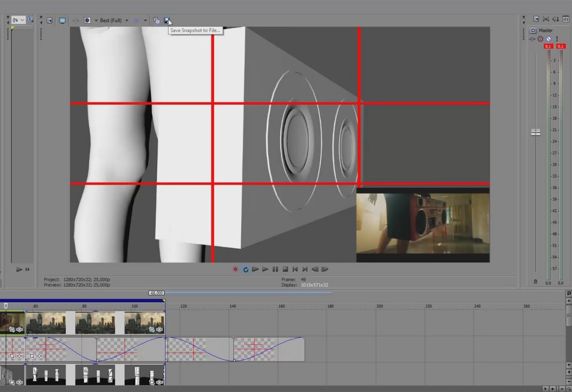Click the blue loop region bar

83,301
